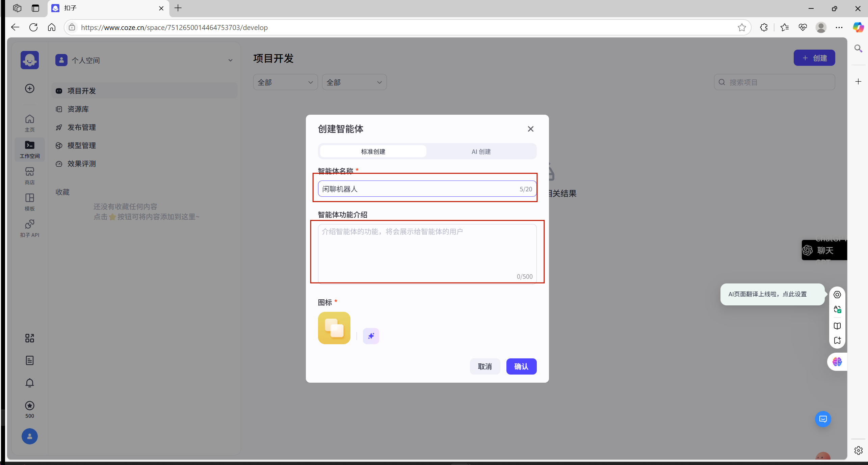Open the first 全部 filter dropdown
This screenshot has height=465, width=868.
[x=285, y=82]
